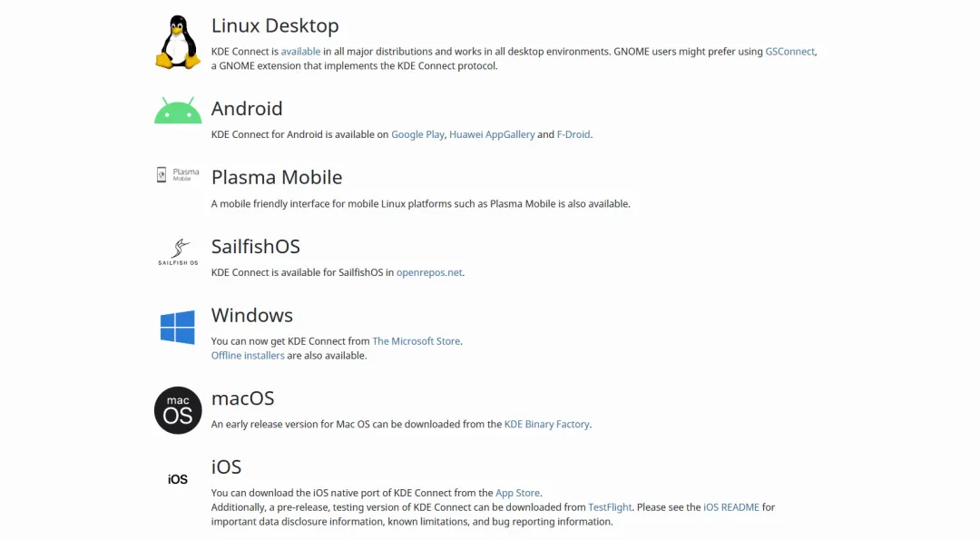The width and height of the screenshot is (980, 540).
Task: Click the Windows heading
Action: point(252,315)
